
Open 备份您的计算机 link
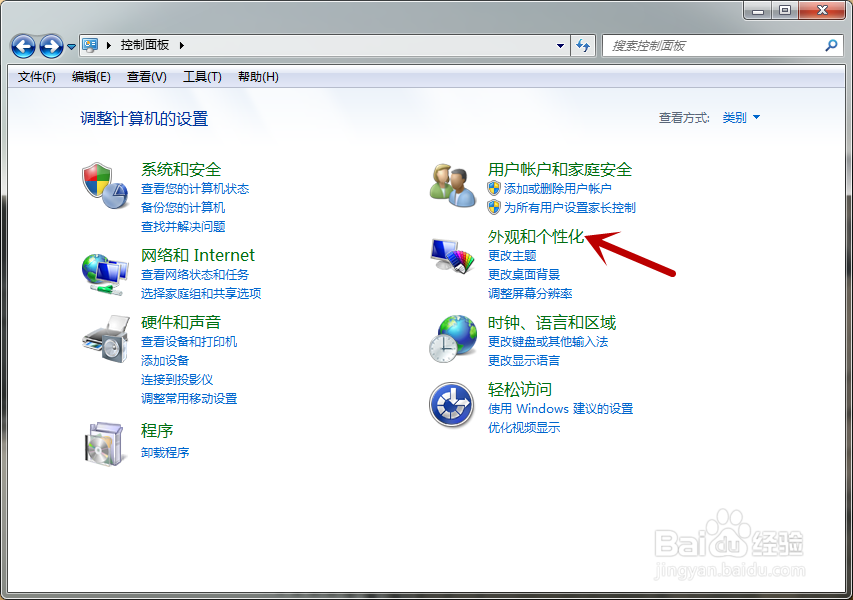183,208
